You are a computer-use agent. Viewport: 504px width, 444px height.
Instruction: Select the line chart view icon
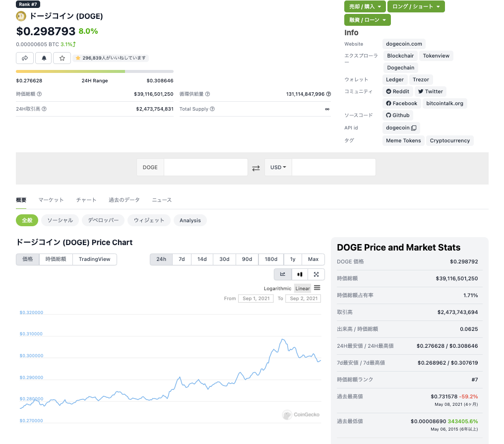[x=283, y=274]
